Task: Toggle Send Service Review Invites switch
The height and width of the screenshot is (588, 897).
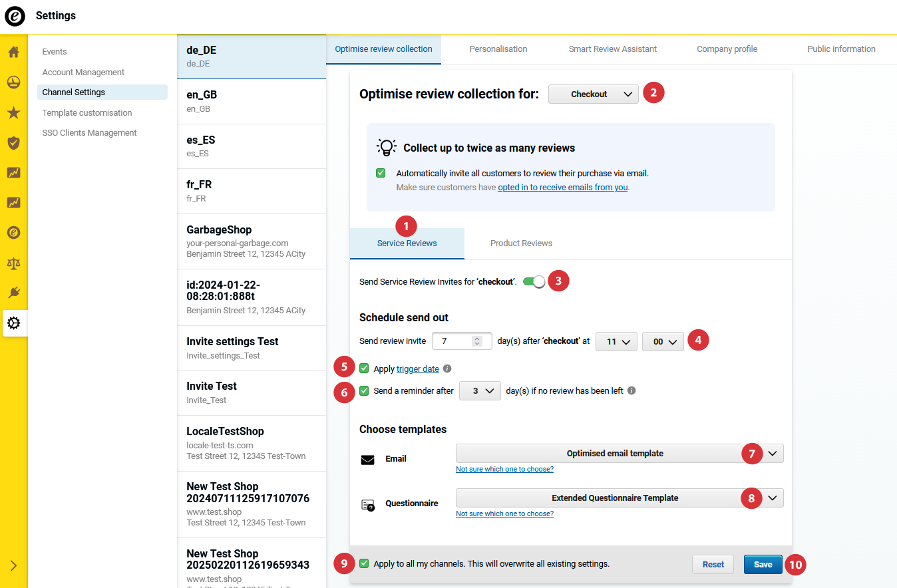Action: 534,281
